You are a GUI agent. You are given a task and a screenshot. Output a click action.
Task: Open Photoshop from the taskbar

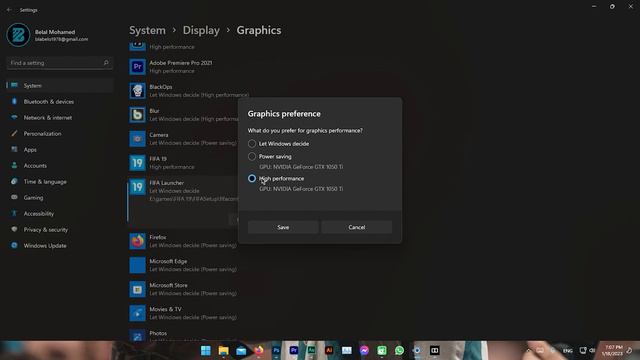tap(276, 351)
